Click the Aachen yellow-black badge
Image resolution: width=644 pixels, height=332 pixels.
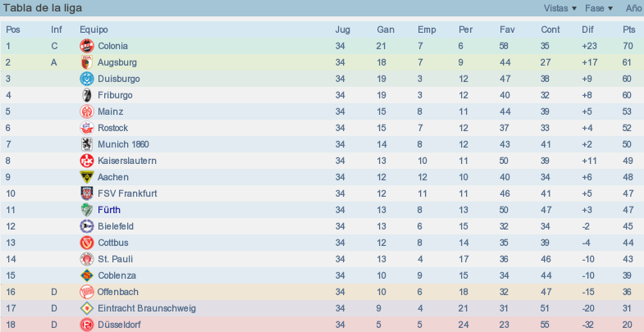(87, 177)
